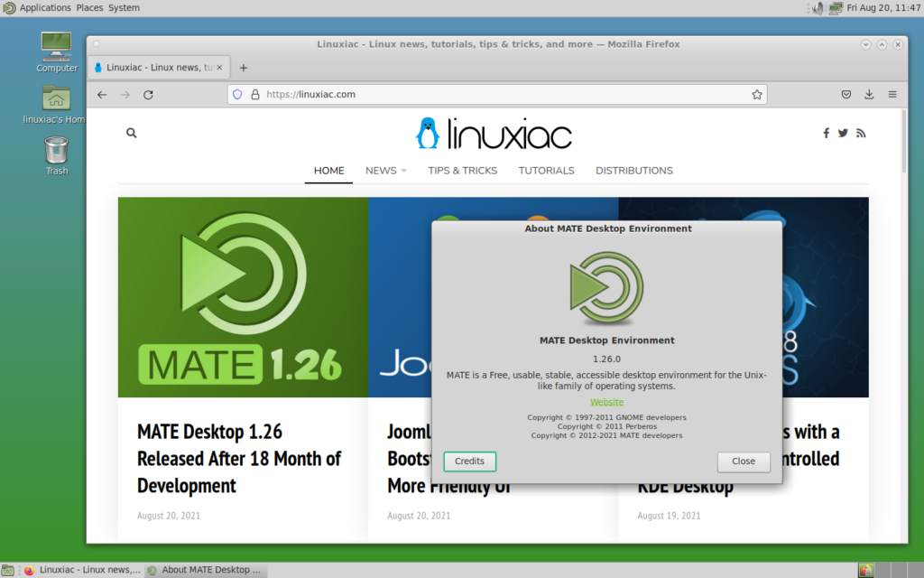The image size is (924, 578).
Task: Click the Firefox forward arrow
Action: tap(125, 94)
